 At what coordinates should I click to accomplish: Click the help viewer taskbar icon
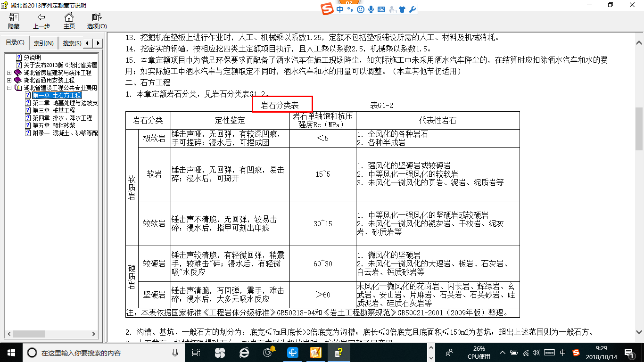coord(339,352)
